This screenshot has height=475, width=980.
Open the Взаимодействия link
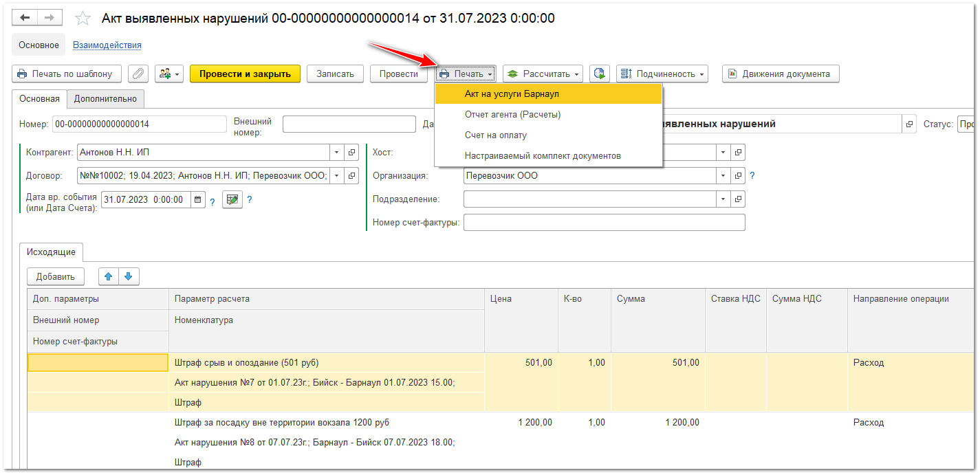click(107, 45)
